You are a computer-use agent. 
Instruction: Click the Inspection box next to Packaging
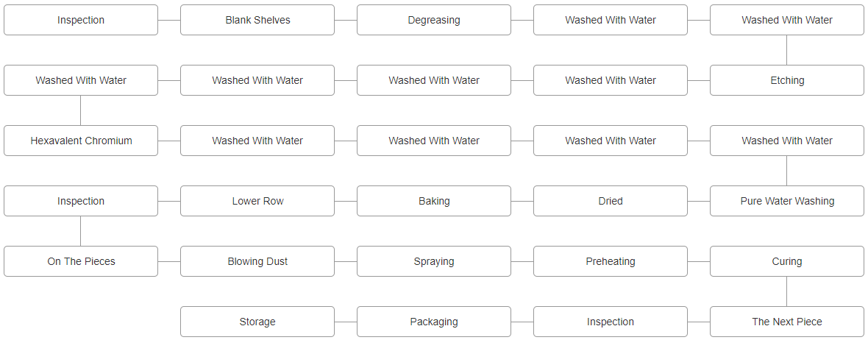pyautogui.click(x=611, y=322)
